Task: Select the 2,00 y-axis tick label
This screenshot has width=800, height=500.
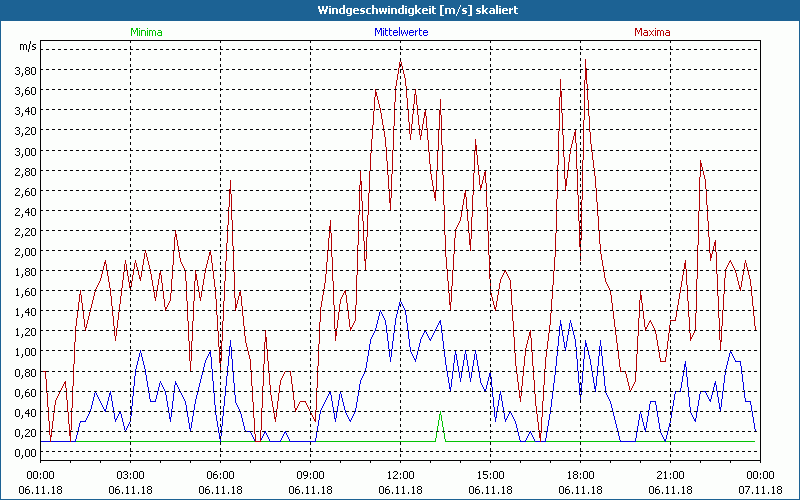Action: coord(25,252)
